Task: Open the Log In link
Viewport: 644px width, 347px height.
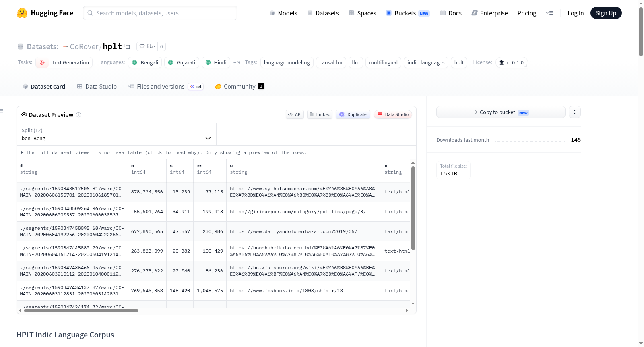Action: click(576, 13)
